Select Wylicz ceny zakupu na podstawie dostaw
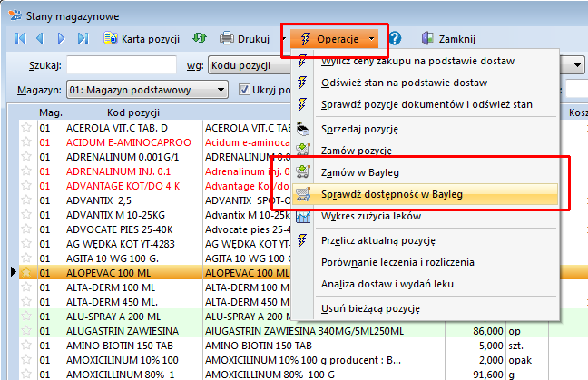588x380 pixels. [x=417, y=61]
